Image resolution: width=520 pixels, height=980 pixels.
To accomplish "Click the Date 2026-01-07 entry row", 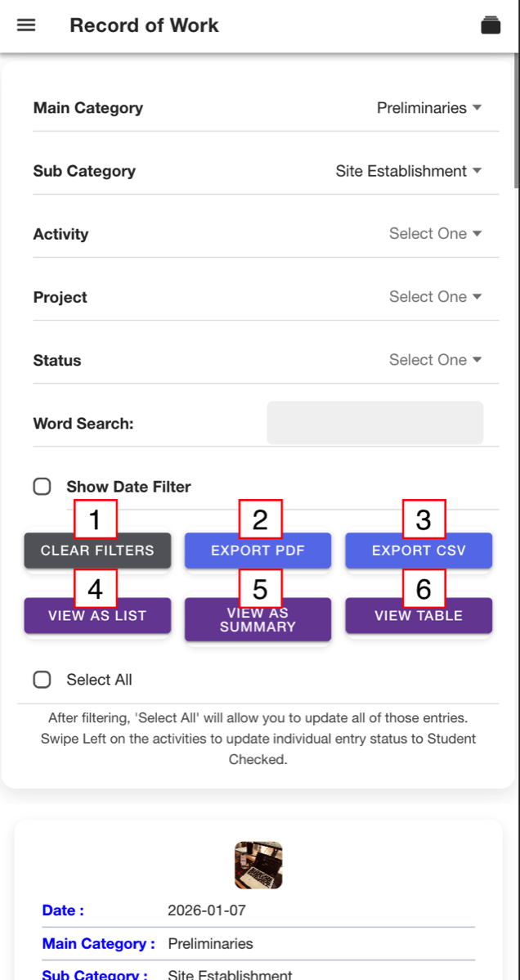I will pyautogui.click(x=258, y=910).
